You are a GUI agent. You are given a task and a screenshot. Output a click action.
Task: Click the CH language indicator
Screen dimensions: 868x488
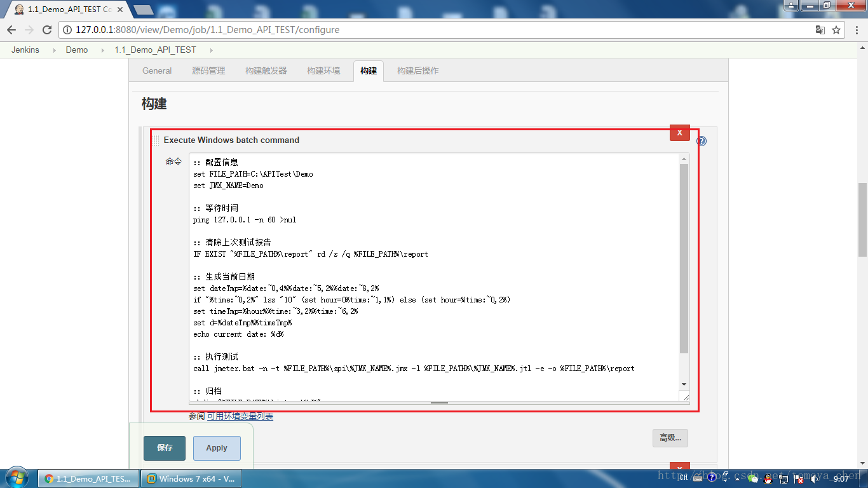click(x=683, y=478)
